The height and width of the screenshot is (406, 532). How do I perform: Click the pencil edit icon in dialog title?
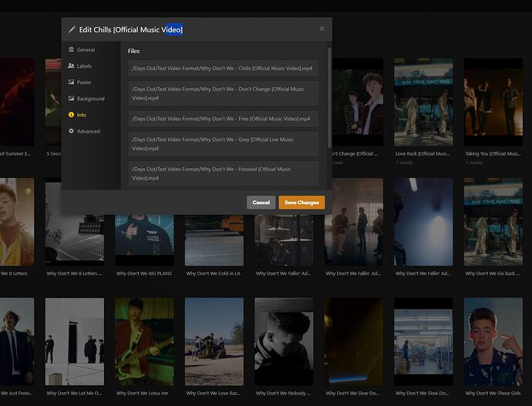tap(72, 29)
